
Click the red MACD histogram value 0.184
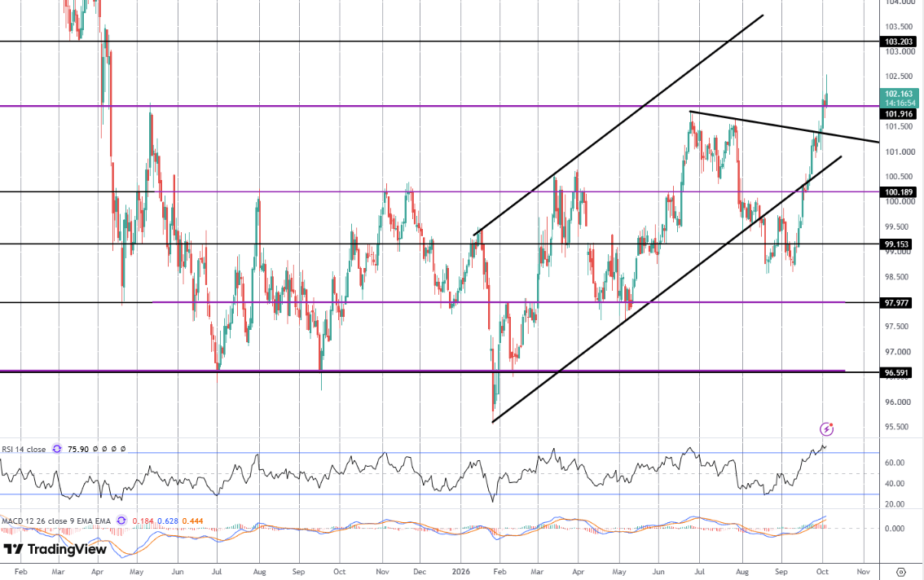tap(143, 521)
